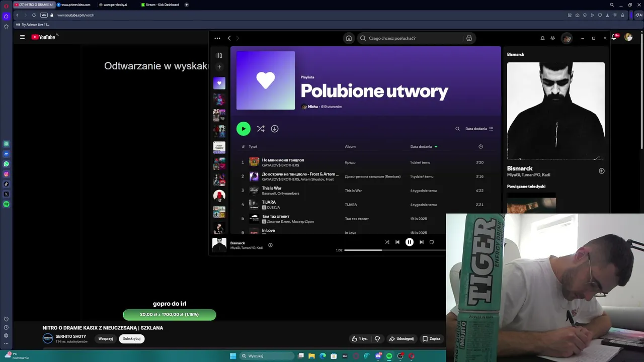Screen dimensions: 644x362
Task: Skip to the next track
Action: pos(422,242)
